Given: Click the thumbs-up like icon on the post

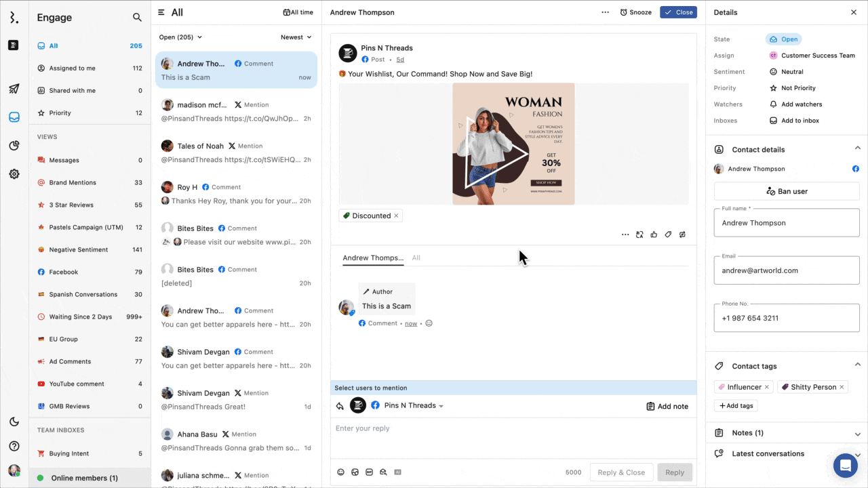Looking at the screenshot, I should coord(654,235).
